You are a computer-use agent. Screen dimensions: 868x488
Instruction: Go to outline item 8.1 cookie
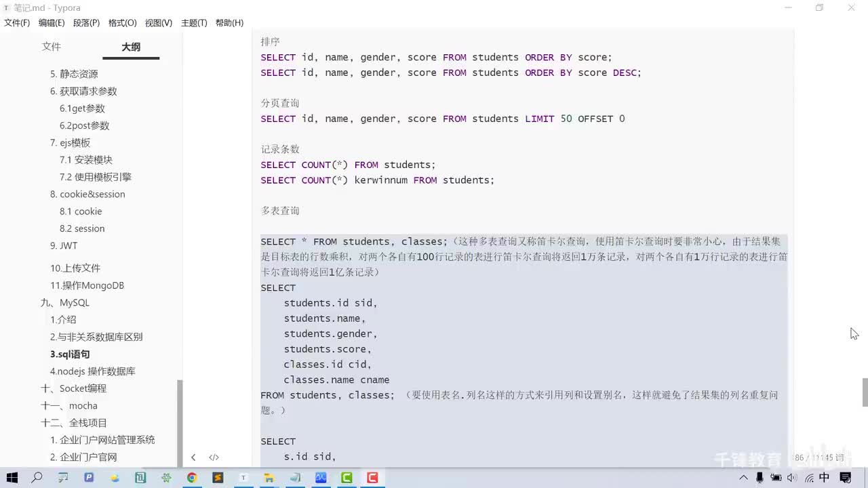[x=81, y=211]
